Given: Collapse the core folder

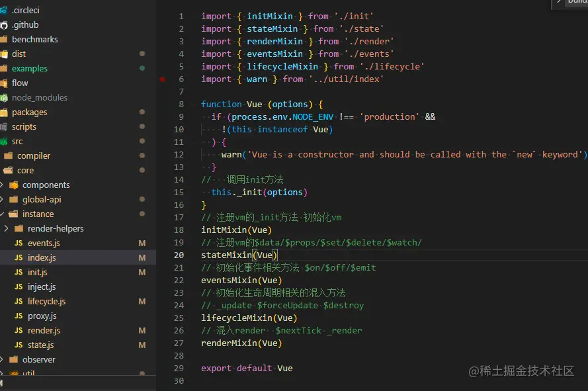Looking at the screenshot, I should (26, 170).
